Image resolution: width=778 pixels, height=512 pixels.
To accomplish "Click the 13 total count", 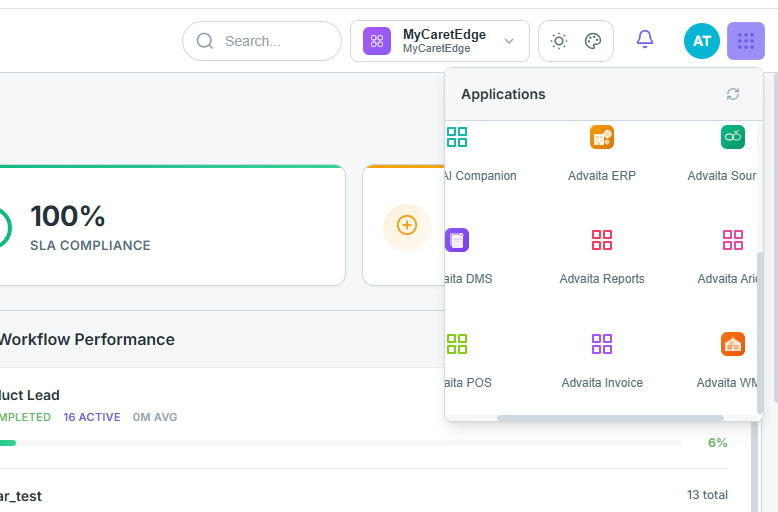I will (x=707, y=495).
